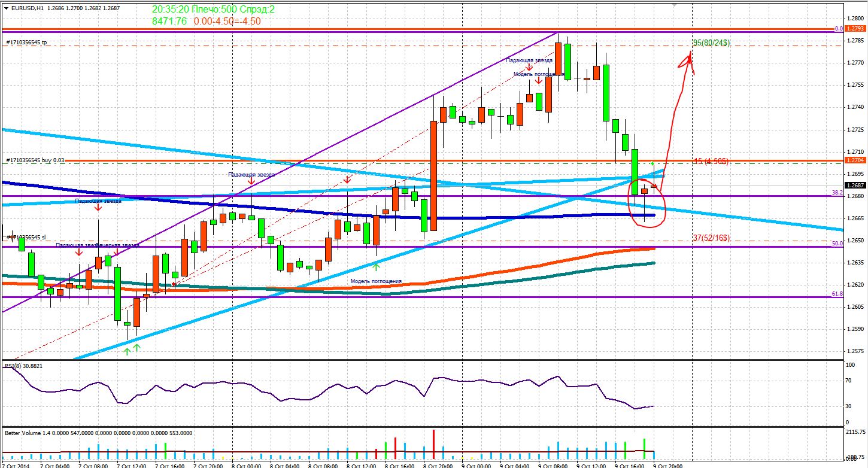Select the #1710356545 buy 0.03 order label
The width and height of the screenshot is (868, 468).
pos(35,160)
